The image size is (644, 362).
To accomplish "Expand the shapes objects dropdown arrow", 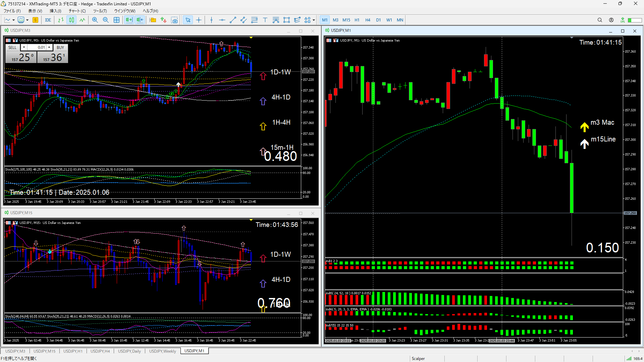I will click(x=314, y=20).
